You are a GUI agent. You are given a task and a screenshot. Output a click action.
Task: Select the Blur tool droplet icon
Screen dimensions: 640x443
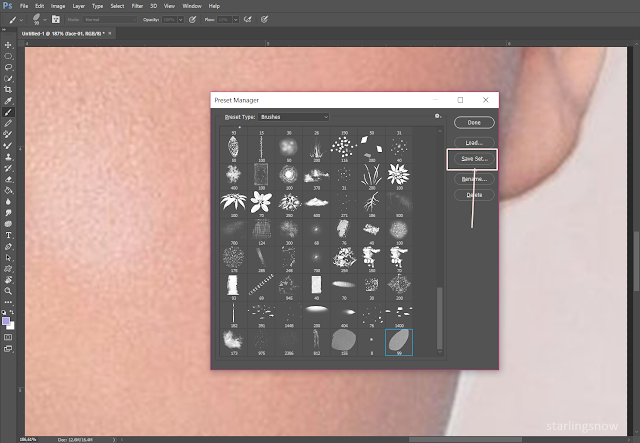tap(8, 202)
